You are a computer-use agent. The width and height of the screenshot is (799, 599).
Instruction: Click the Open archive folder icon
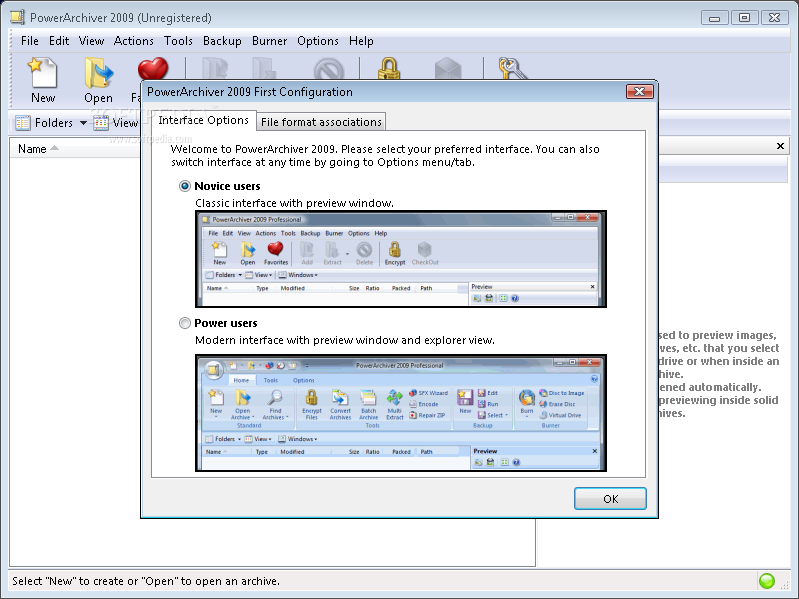98,73
